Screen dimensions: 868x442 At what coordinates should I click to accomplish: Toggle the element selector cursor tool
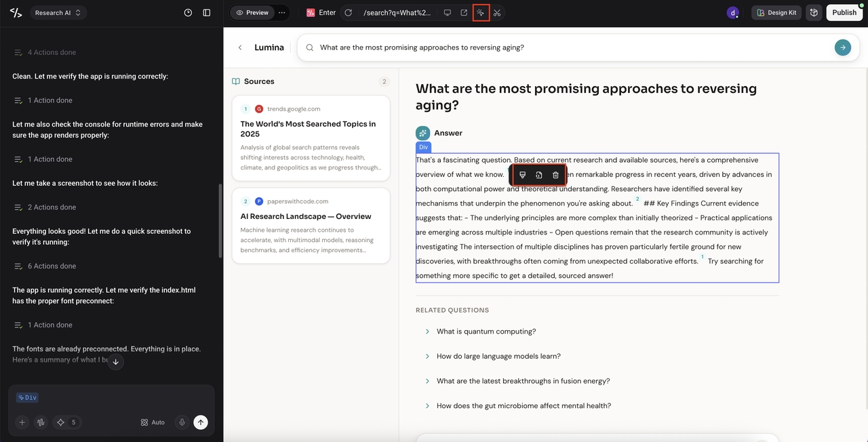(x=481, y=12)
